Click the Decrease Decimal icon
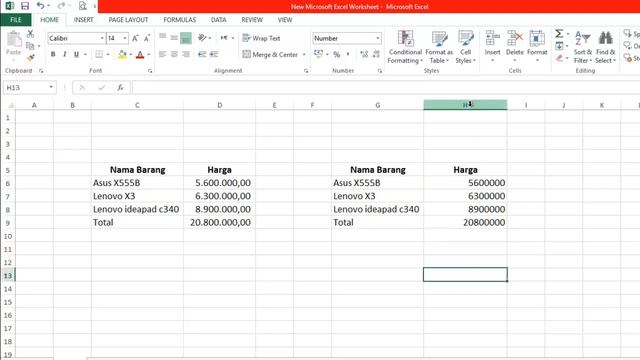Screen dimensions: 640x360 click(376, 54)
